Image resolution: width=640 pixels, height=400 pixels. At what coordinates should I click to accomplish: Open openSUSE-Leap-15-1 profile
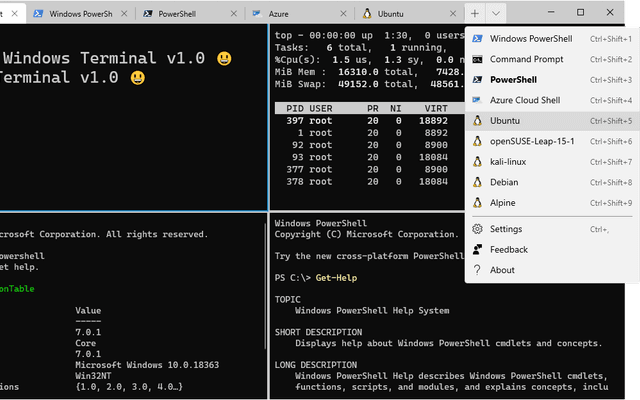click(552, 141)
